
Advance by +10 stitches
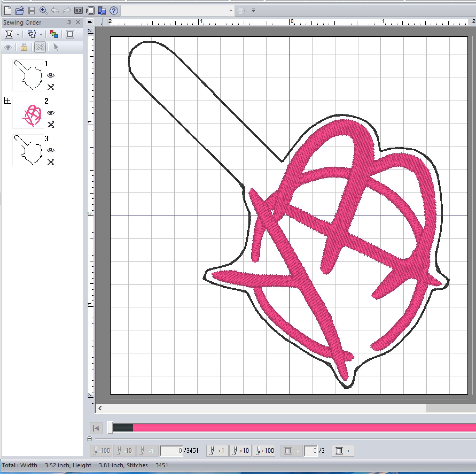tap(240, 451)
